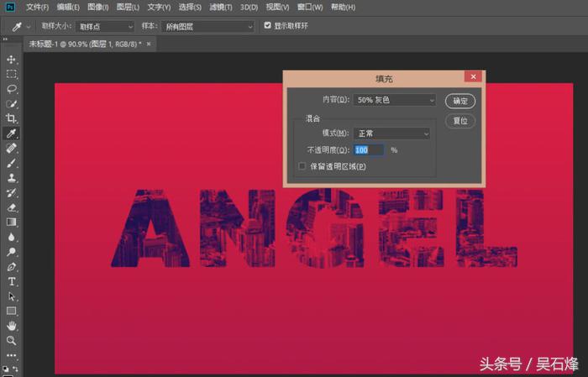Open eyedropper tool preset picker in options bar
The width and height of the screenshot is (588, 377).
tap(28, 27)
